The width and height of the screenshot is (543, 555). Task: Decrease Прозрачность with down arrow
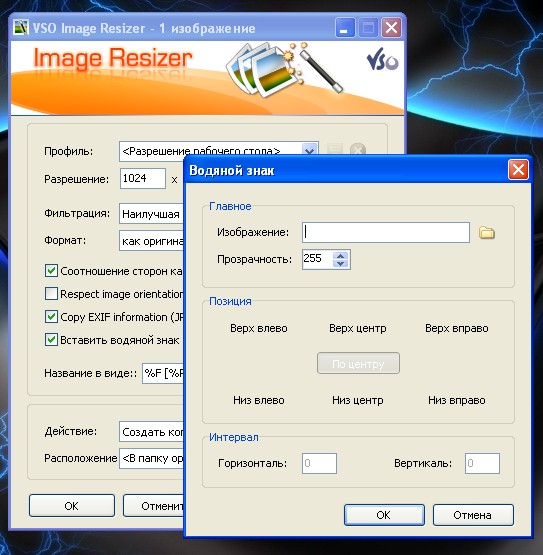(x=341, y=264)
